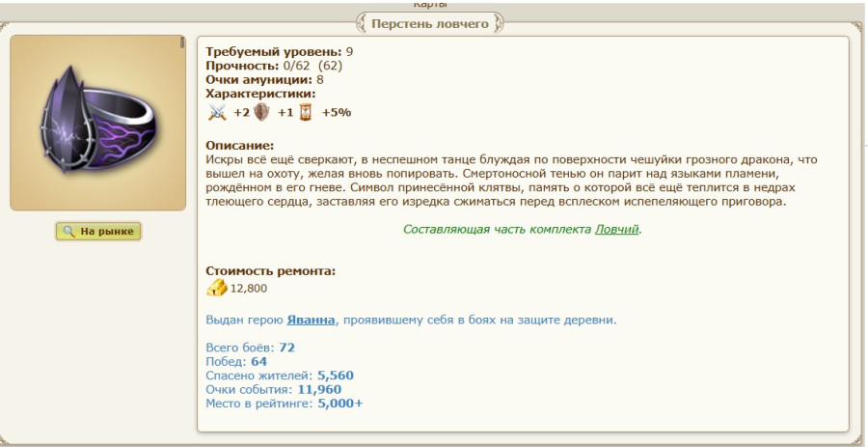Click Побед: 64 line

(236, 362)
